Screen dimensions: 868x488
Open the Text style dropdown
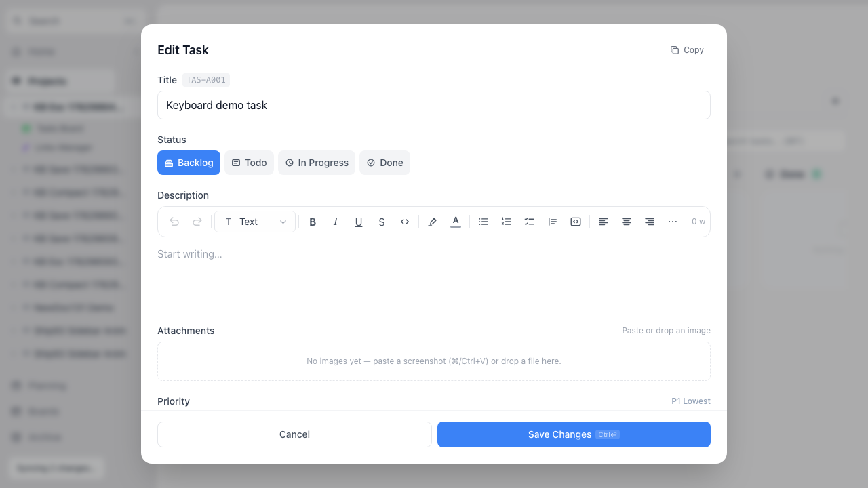pos(255,222)
